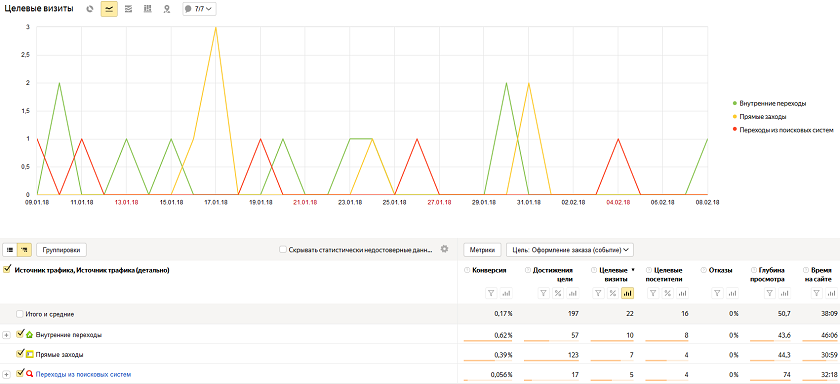Open Цель: Оформление заказа dropdown

tap(570, 250)
